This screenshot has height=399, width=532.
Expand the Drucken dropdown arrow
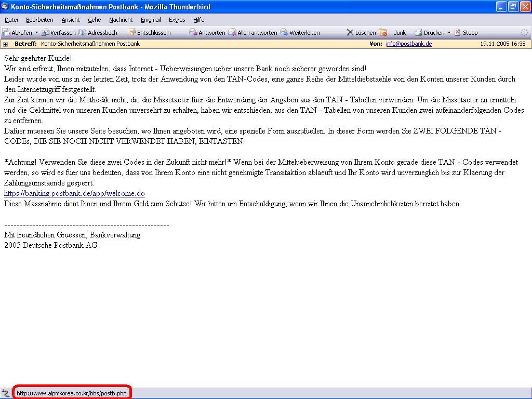(449, 33)
